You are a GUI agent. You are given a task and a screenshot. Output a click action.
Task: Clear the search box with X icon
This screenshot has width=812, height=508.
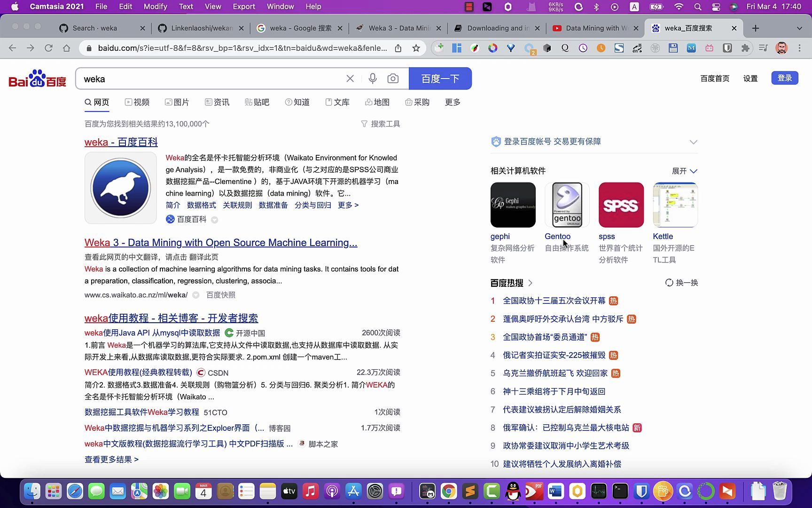pyautogui.click(x=350, y=79)
